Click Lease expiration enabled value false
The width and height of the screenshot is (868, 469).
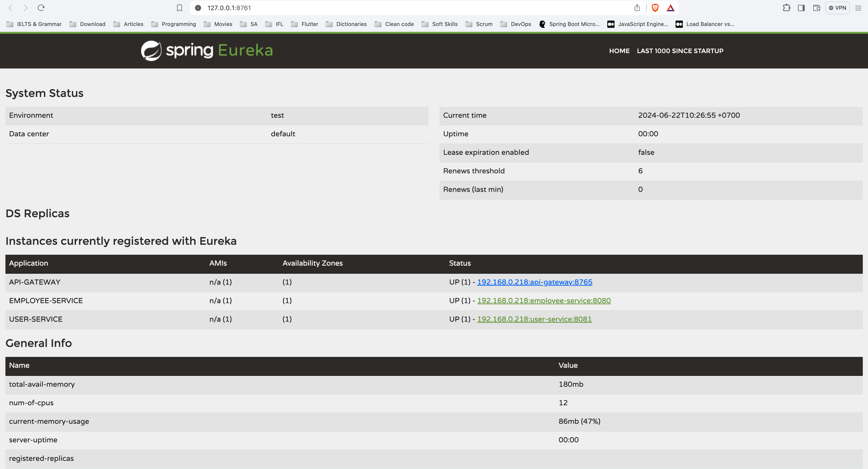[646, 152]
